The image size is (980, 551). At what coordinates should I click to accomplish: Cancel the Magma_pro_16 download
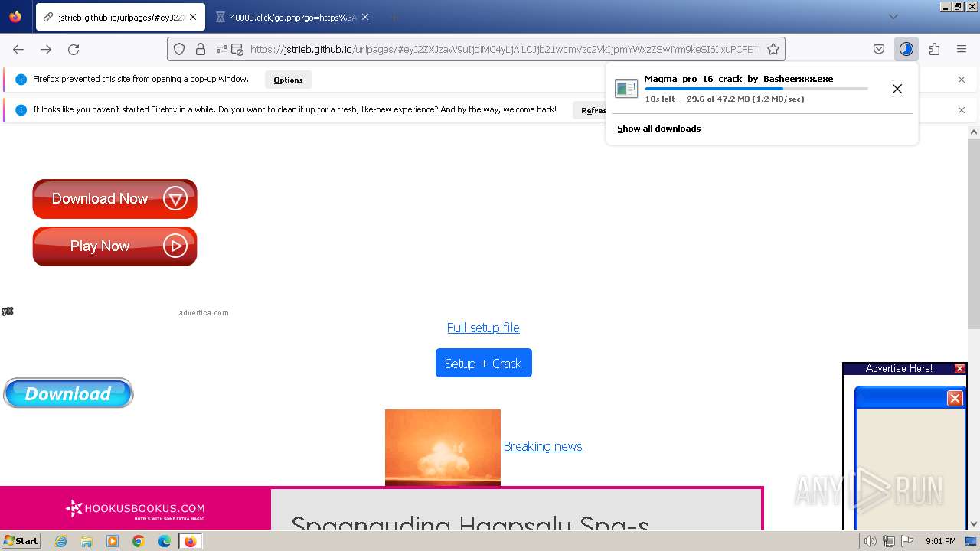pos(897,89)
